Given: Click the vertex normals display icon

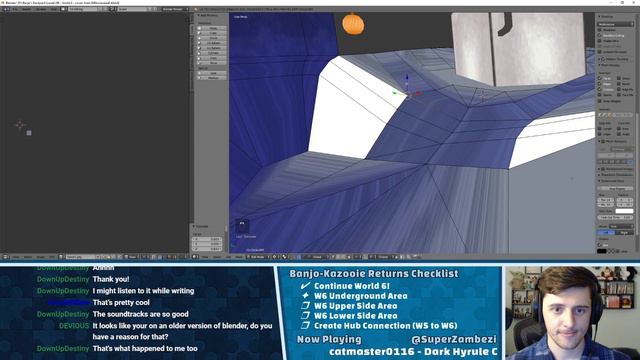Looking at the screenshot, I should (x=600, y=115).
